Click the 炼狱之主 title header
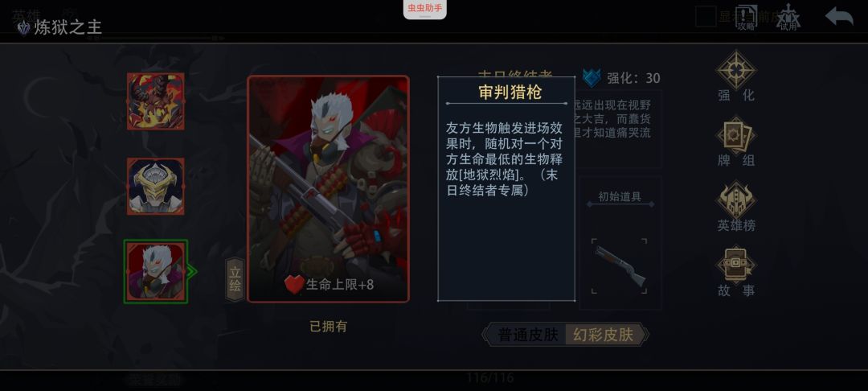This screenshot has width=868, height=391. (68, 27)
